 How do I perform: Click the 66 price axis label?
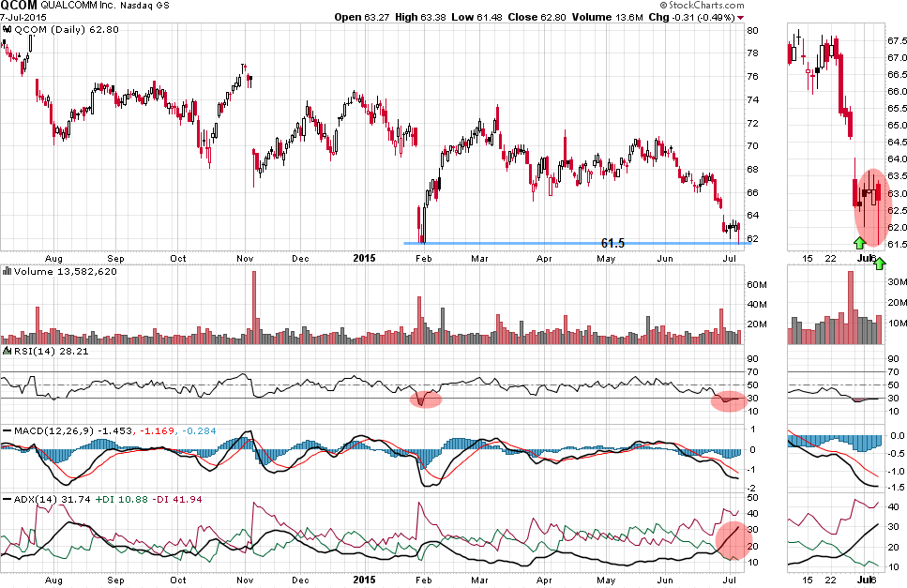(752, 192)
